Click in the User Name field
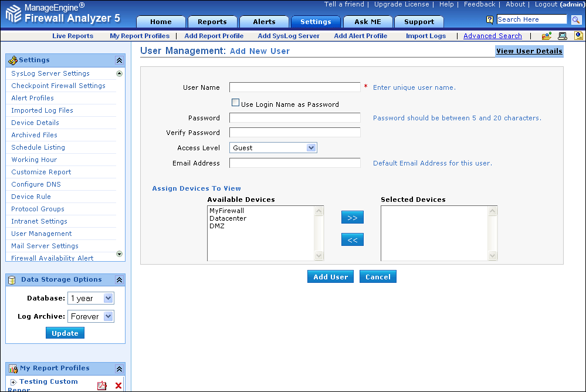586x392 pixels. 295,87
